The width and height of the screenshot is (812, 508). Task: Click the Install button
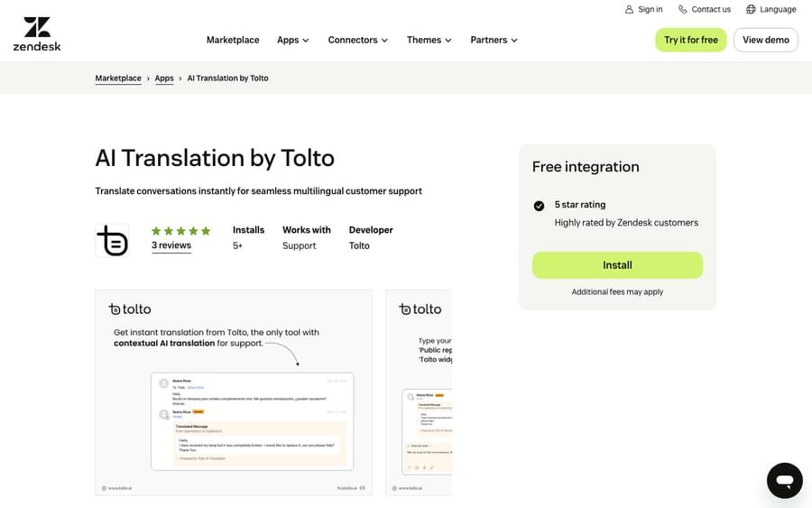[x=617, y=265]
